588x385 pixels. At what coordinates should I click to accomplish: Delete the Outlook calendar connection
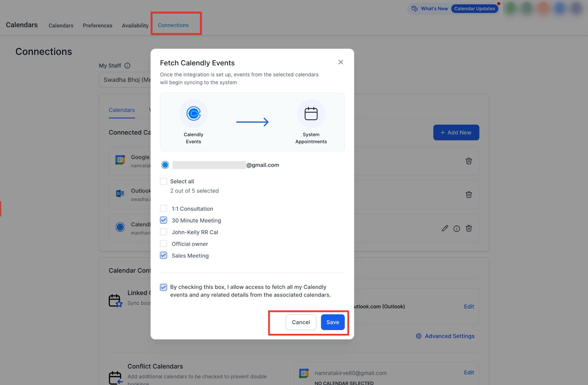pos(469,195)
